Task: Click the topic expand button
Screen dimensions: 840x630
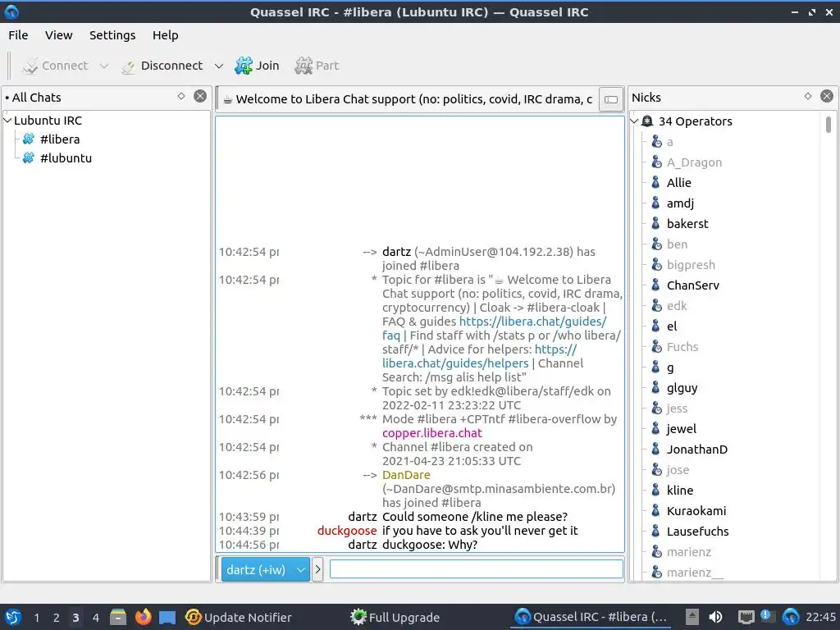Action: coord(611,99)
